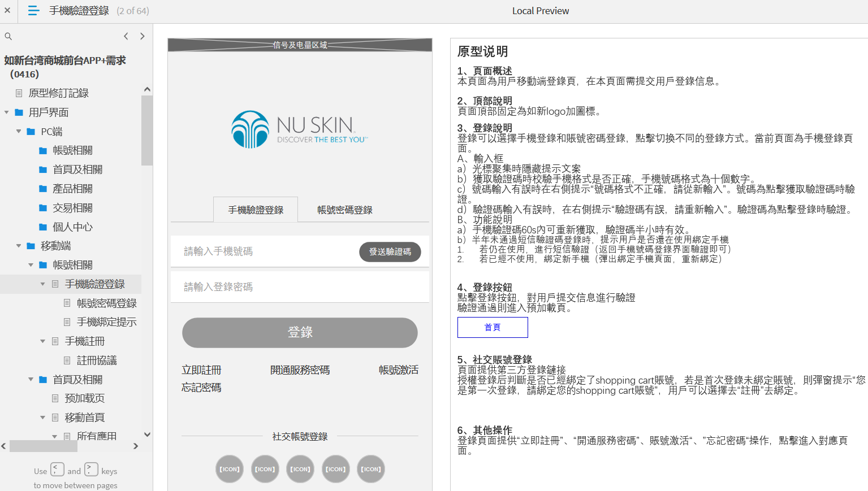Image resolution: width=868 pixels, height=491 pixels.
Task: Select the 帳號相關 folder under PC端
Action: [x=72, y=150]
